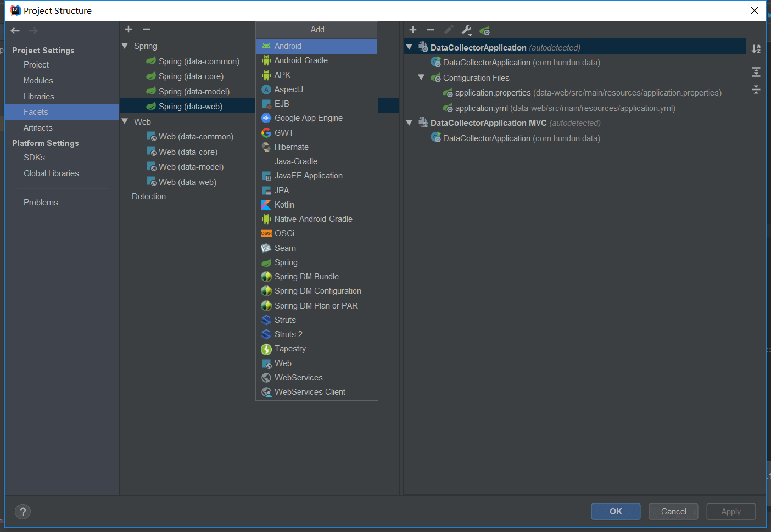Choose WebServices facet
This screenshot has height=532, width=771.
[316, 378]
